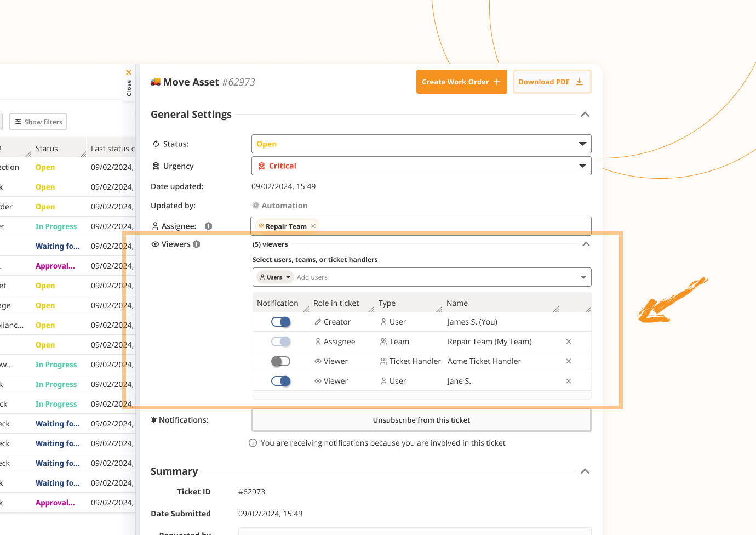Open the Users type selector dropdown
Image resolution: width=756 pixels, height=535 pixels.
[x=275, y=277]
